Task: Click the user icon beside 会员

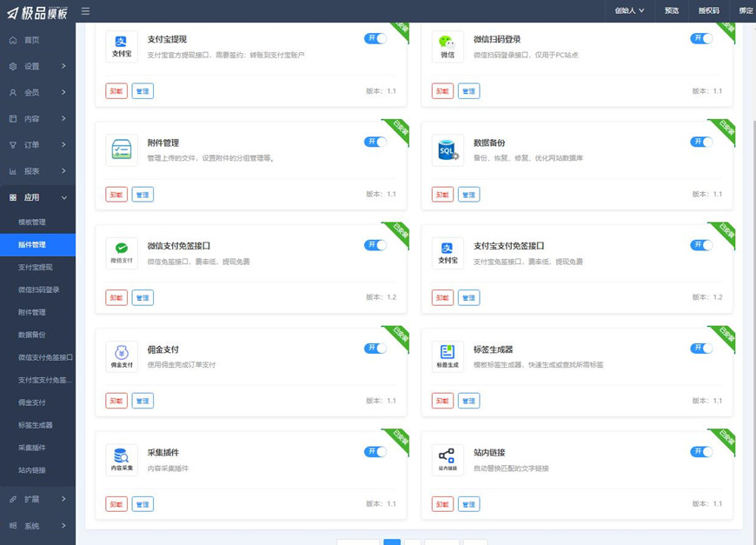Action: (x=13, y=92)
